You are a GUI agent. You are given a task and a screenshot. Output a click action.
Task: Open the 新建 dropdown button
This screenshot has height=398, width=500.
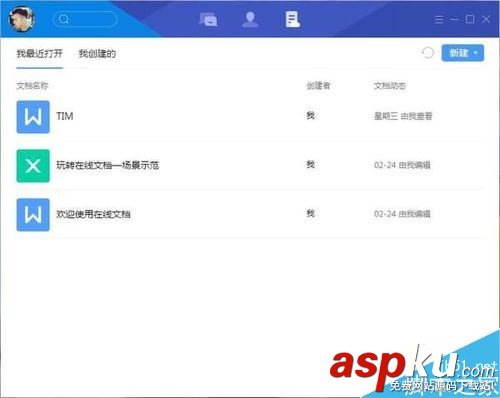[x=463, y=53]
